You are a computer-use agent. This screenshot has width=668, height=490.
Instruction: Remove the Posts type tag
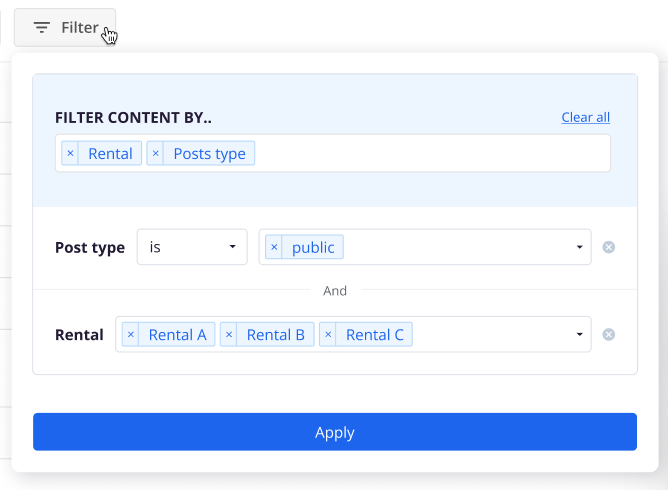tap(155, 153)
